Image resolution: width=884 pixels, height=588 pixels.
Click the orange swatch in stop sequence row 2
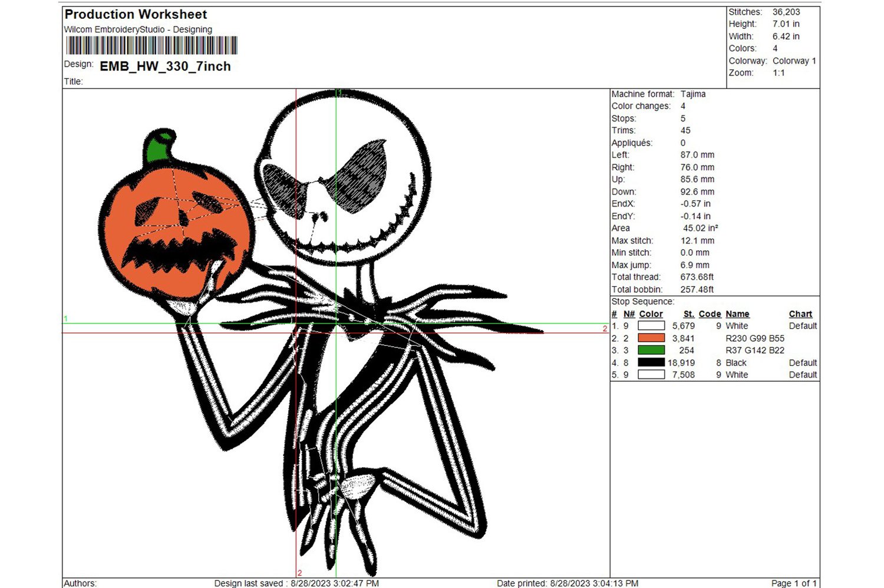tap(651, 338)
